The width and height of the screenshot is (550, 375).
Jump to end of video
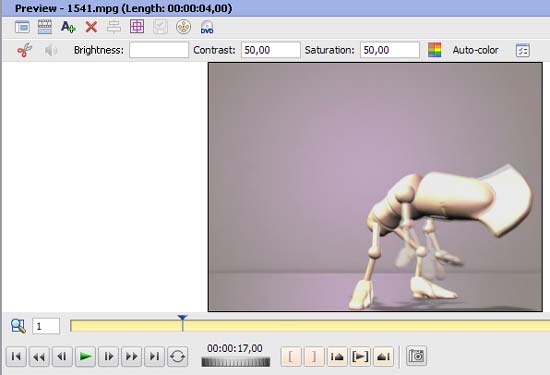[x=154, y=356]
